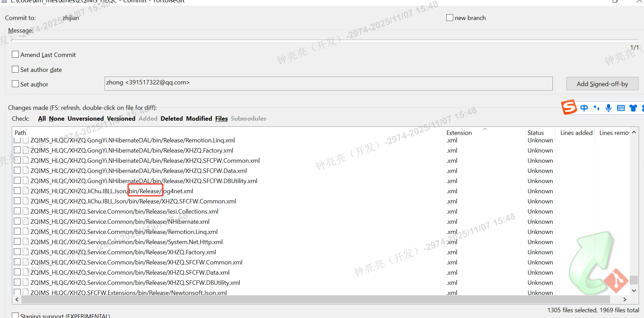Check NHibernateDAL XHZQ.SFCFW.DBUtility.xml checkbox
The width and height of the screenshot is (644, 318).
point(17,181)
